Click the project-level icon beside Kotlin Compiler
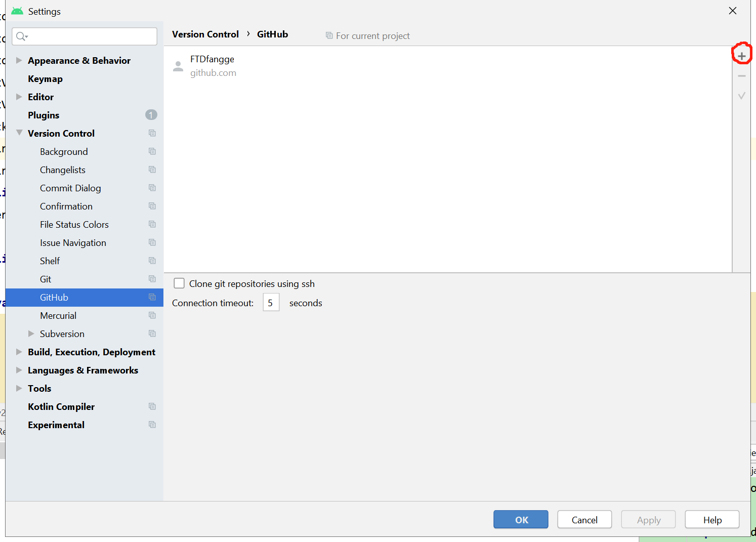 click(x=152, y=406)
